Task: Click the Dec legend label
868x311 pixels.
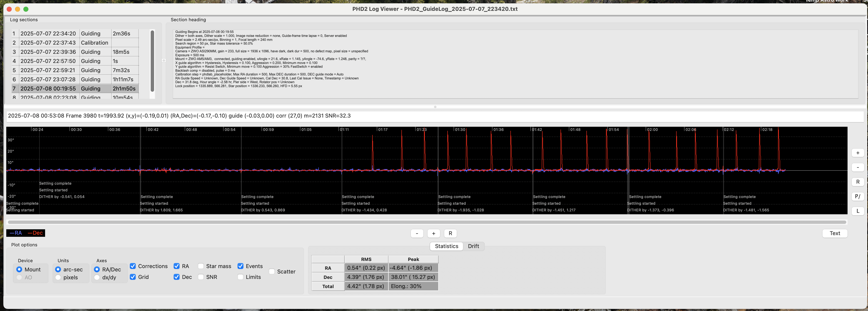Action: point(35,233)
